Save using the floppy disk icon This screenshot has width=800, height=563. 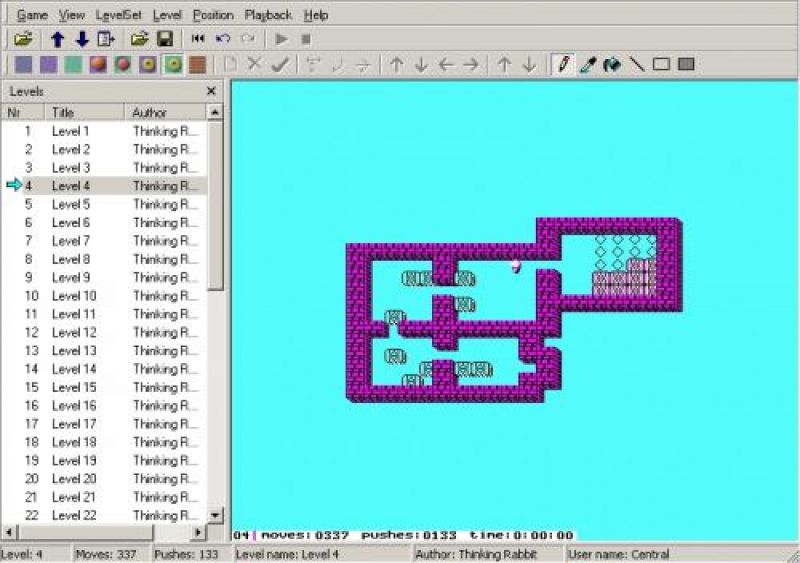[165, 39]
